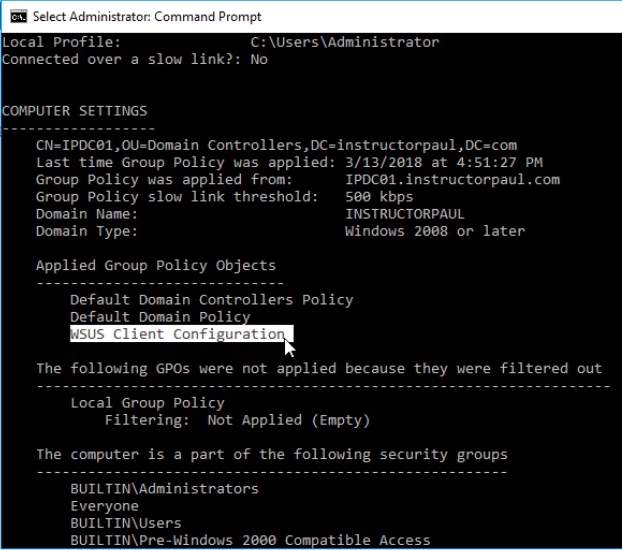Click the Command Prompt title bar icon
This screenshot has height=550, width=622.
coord(18,17)
